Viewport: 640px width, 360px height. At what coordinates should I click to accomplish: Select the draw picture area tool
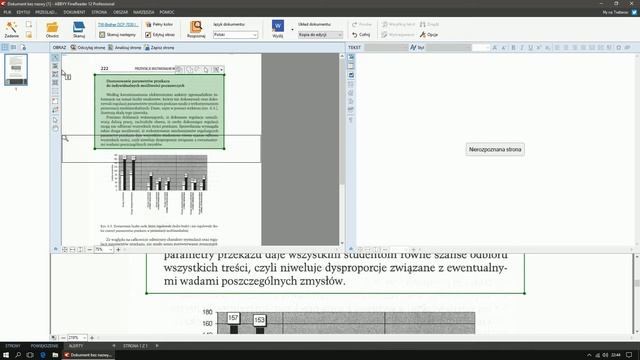(x=56, y=74)
